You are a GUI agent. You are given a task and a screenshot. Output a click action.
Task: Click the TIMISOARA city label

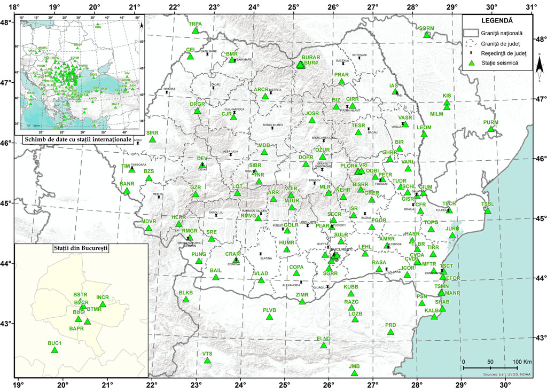pyautogui.click(x=138, y=164)
